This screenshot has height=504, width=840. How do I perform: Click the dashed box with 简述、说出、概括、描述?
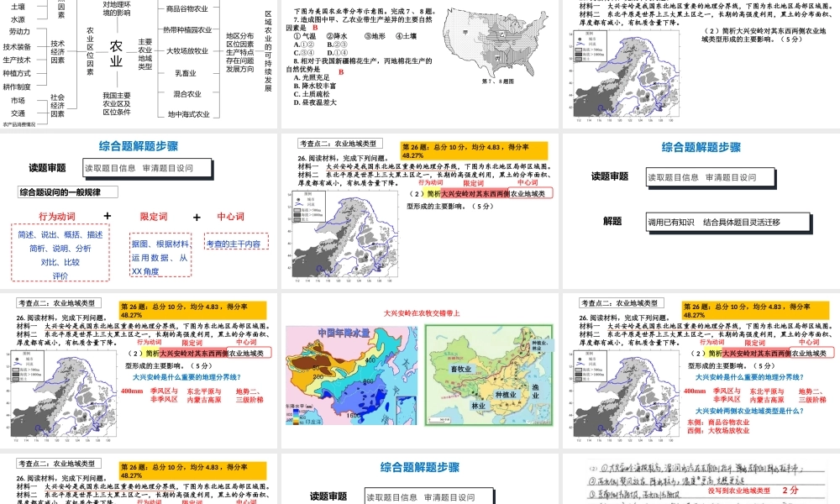click(x=60, y=253)
